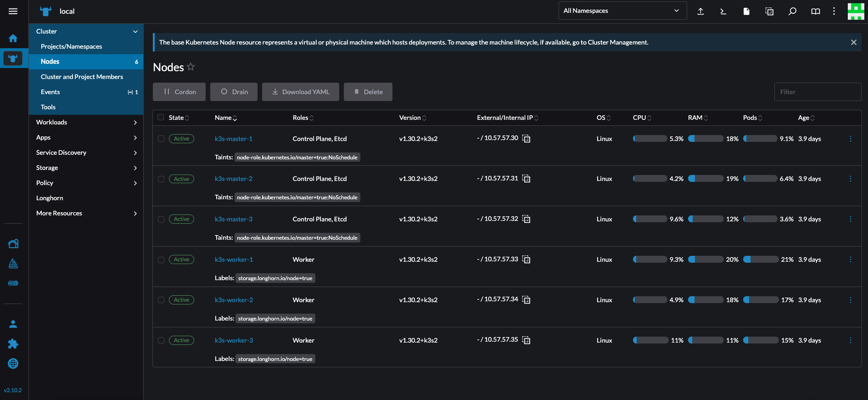This screenshot has height=400, width=868.
Task: Open Cluster Management icon in sidebar
Action: (13, 243)
